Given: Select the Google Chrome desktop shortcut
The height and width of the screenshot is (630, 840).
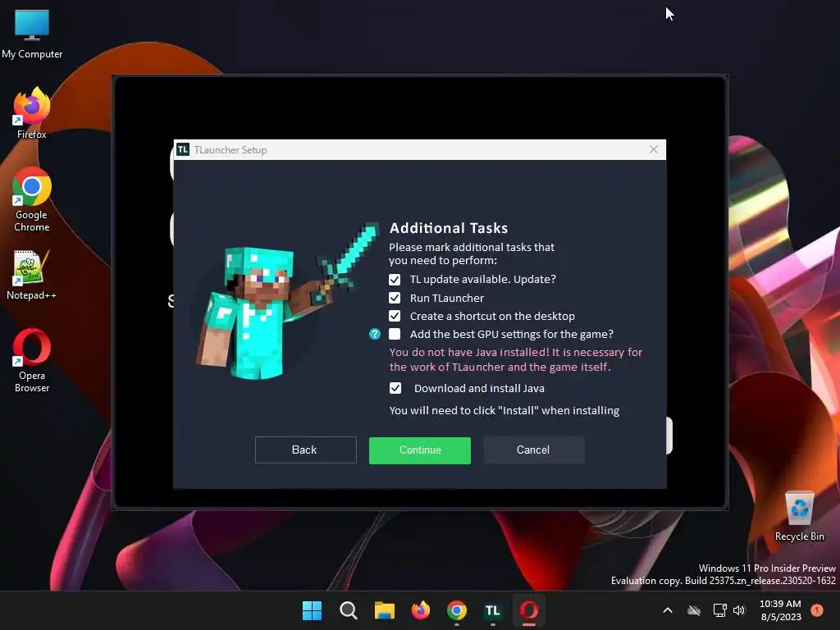Looking at the screenshot, I should point(32,200).
